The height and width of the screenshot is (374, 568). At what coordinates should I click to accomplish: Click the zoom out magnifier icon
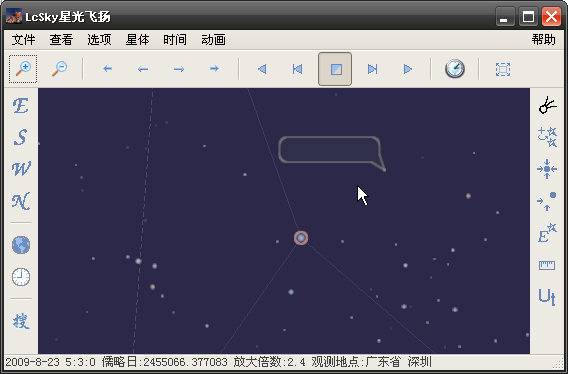coord(59,69)
